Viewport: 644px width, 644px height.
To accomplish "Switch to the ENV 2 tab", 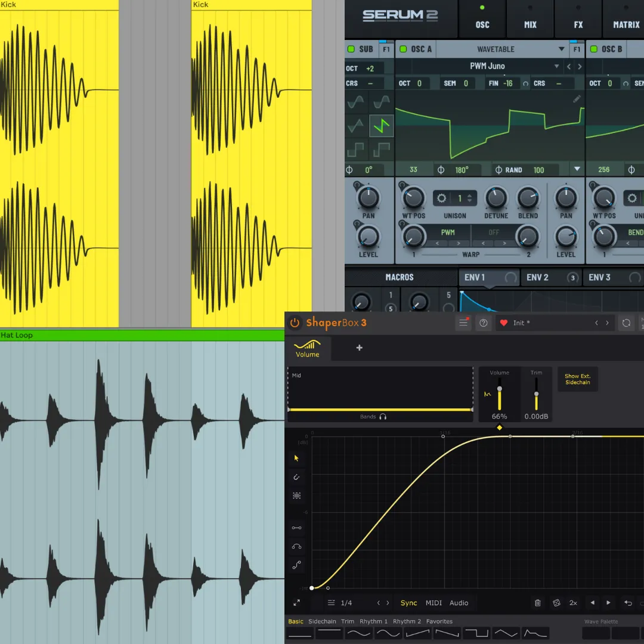I will tap(550, 277).
